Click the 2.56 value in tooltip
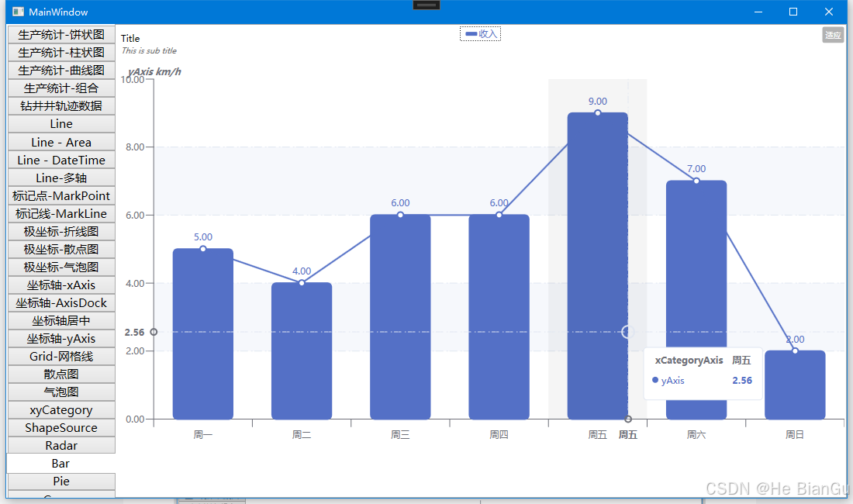Viewport: 853px width, 504px height. (x=742, y=381)
